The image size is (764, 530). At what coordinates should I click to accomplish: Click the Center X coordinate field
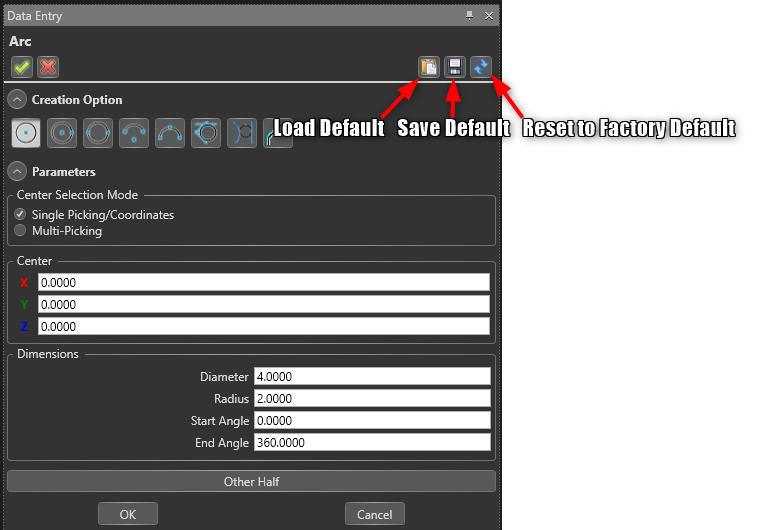tap(264, 283)
